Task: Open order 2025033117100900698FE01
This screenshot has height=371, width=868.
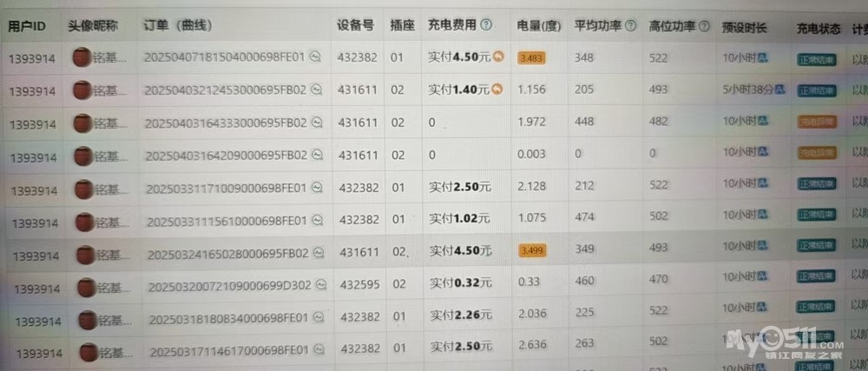Action: pos(226,187)
